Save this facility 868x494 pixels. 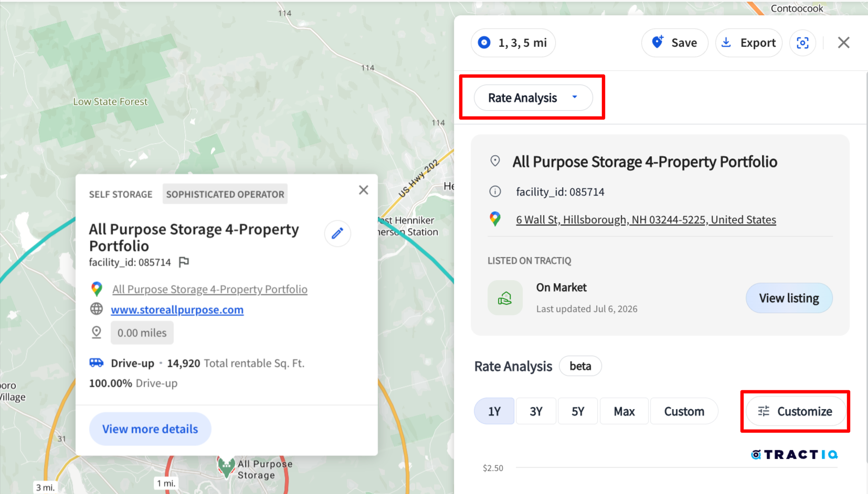674,43
